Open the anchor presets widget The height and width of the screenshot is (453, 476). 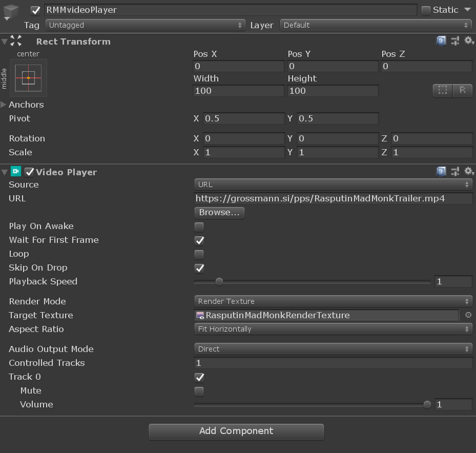pyautogui.click(x=28, y=77)
